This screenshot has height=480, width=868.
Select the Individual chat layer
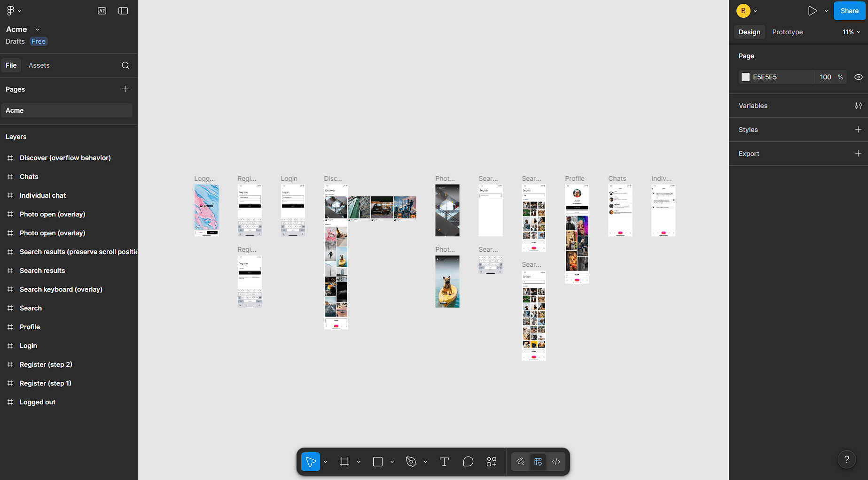[43, 195]
